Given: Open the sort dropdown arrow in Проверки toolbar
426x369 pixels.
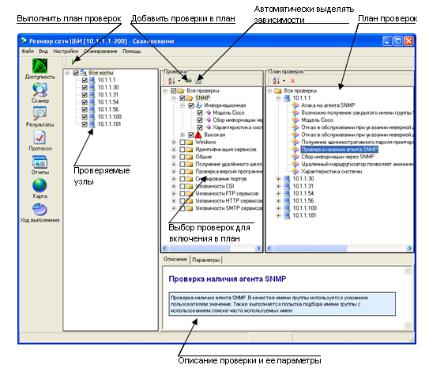Looking at the screenshot, I should point(179,81).
